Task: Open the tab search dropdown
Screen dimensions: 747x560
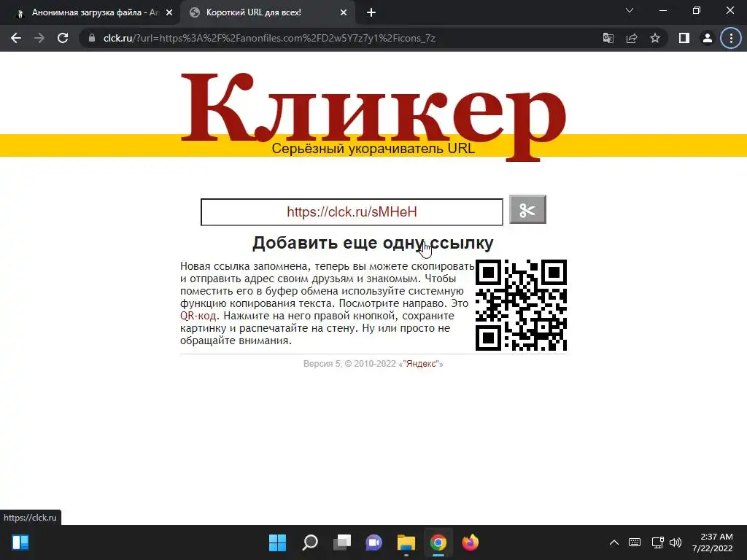Action: point(630,10)
